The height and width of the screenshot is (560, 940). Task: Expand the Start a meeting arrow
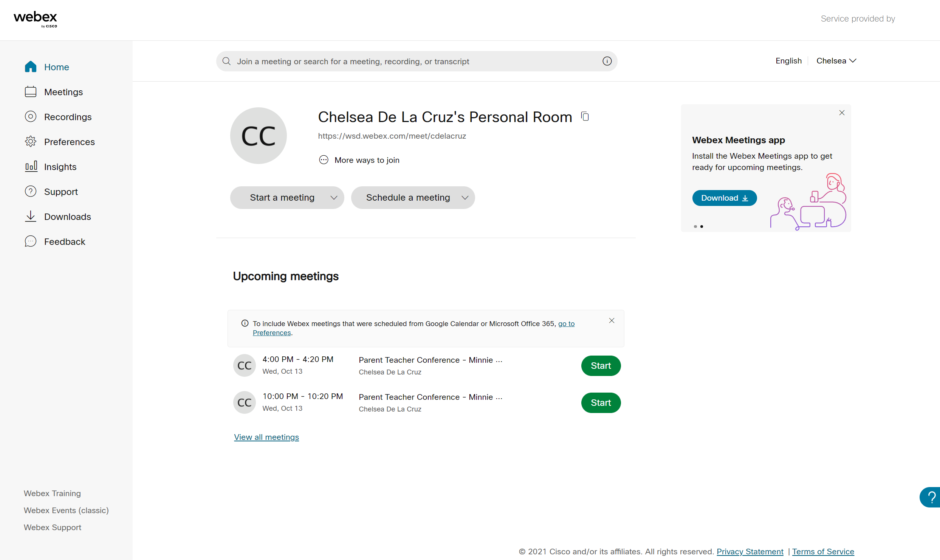[x=334, y=198]
